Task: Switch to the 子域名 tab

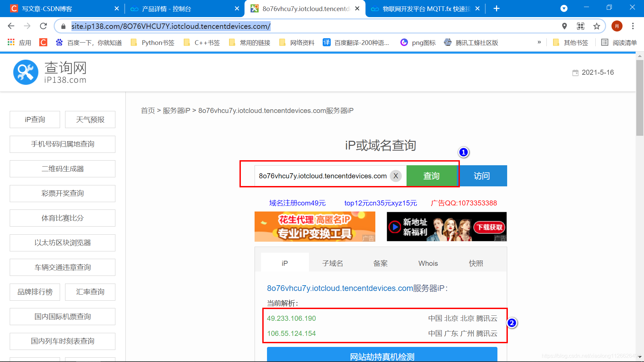Action: (x=332, y=263)
